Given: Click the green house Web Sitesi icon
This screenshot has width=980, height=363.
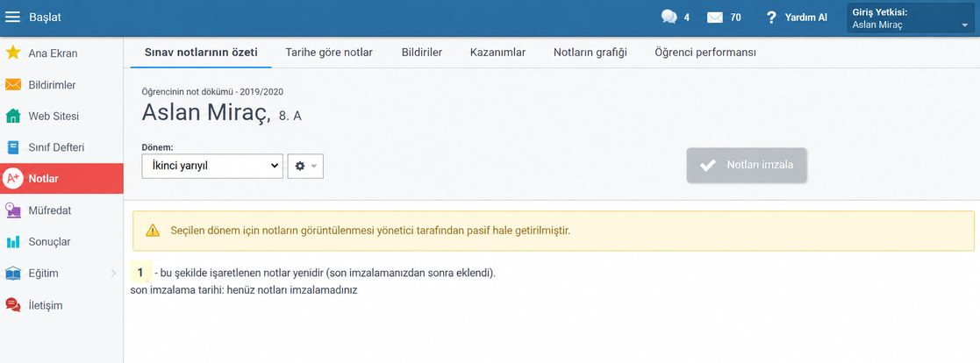Looking at the screenshot, I should pyautogui.click(x=12, y=116).
